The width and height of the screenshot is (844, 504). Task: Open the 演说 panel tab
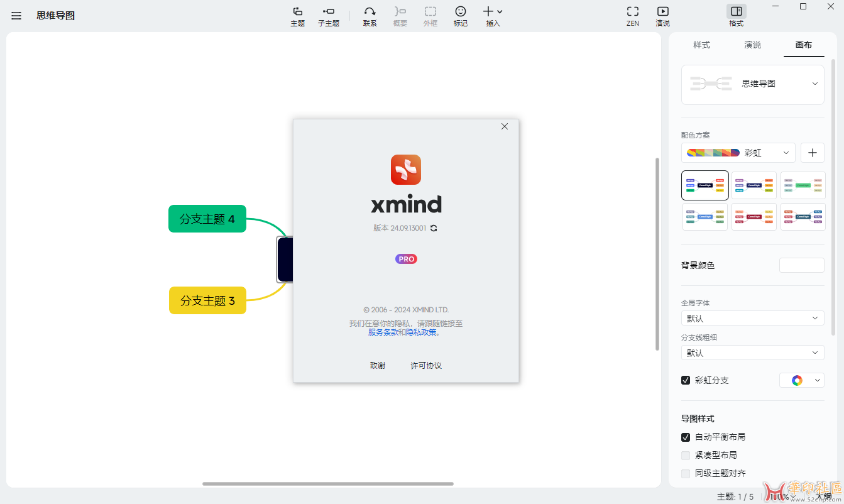point(752,45)
